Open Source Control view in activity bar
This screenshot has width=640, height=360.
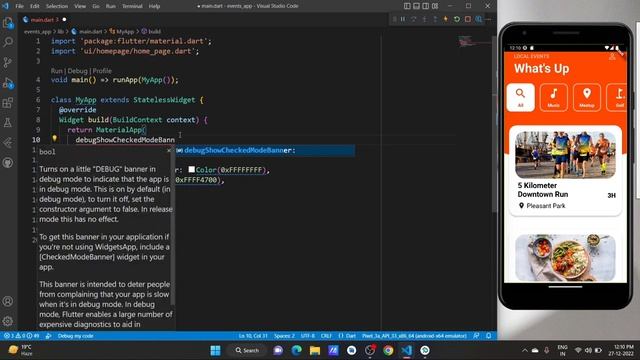8,62
